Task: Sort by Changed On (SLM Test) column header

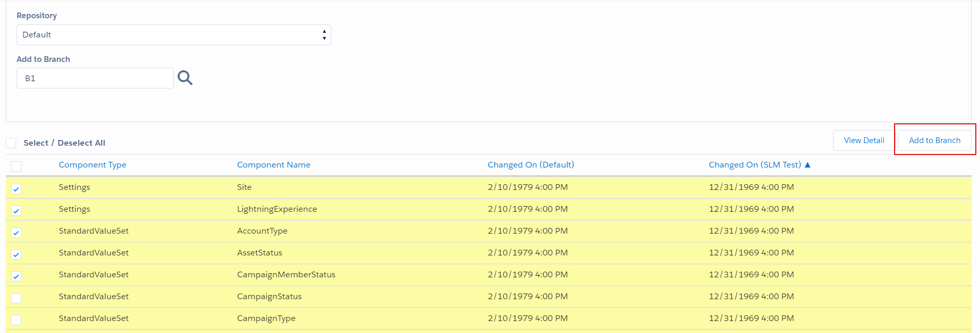Action: click(x=755, y=165)
